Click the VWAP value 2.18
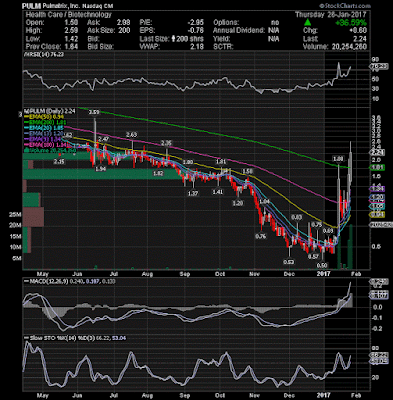 [197, 47]
